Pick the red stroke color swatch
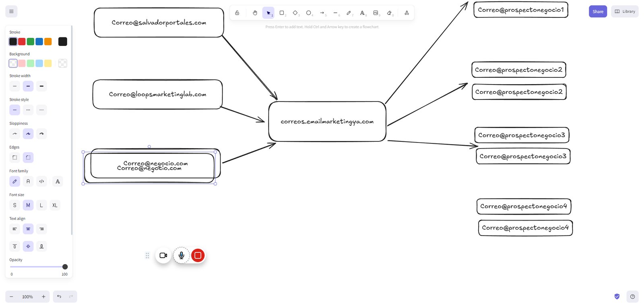Viewport: 644px width, 308px height. [x=22, y=41]
